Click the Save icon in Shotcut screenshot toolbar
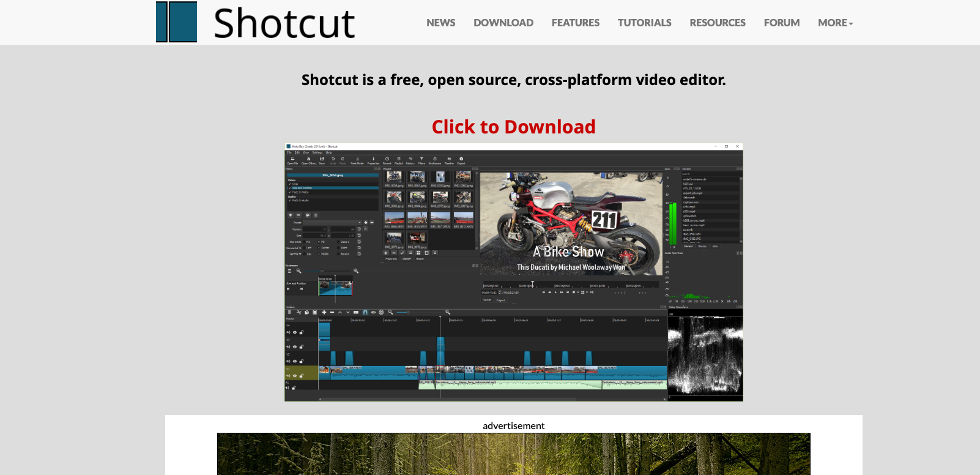 pyautogui.click(x=322, y=160)
